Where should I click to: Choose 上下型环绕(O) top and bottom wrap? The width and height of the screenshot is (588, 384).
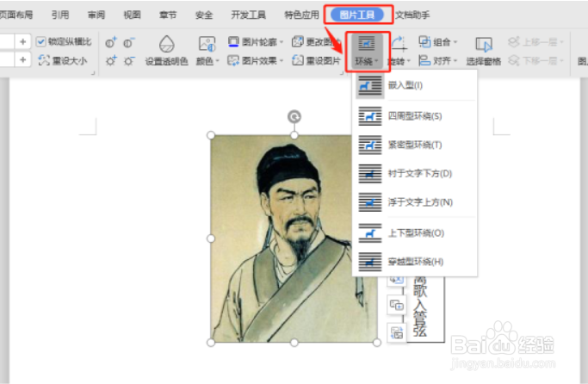414,232
